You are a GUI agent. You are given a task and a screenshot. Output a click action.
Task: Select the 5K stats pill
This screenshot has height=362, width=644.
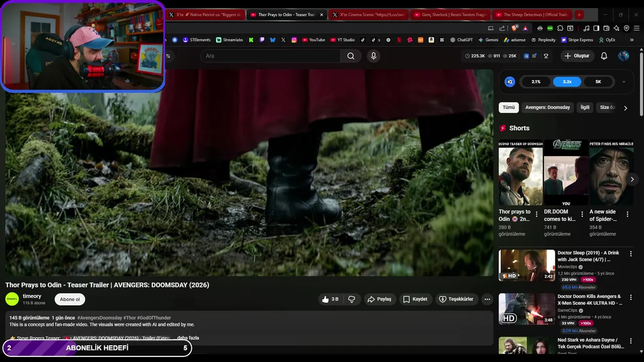click(x=598, y=81)
